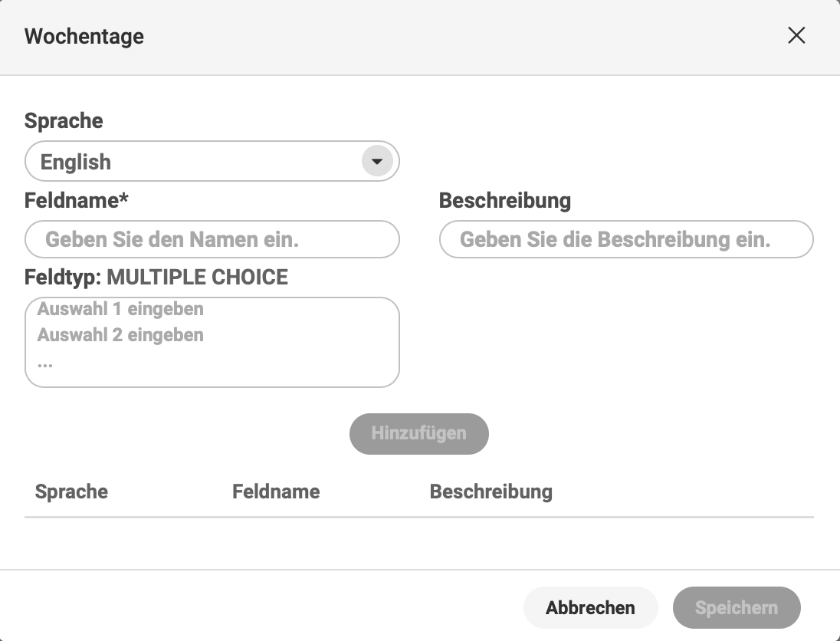The height and width of the screenshot is (641, 840).
Task: Click the dropdown arrow beside English
Action: coord(376,161)
